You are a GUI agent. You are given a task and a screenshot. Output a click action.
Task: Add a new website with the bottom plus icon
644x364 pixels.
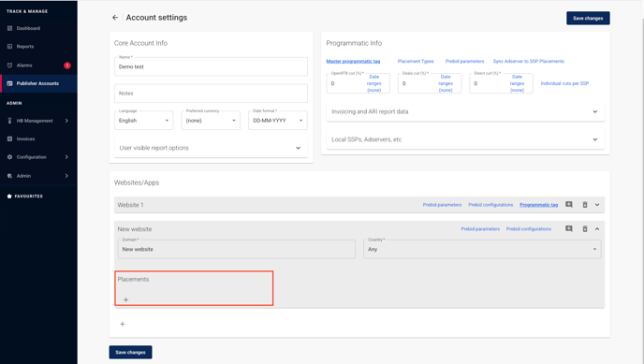click(x=123, y=324)
